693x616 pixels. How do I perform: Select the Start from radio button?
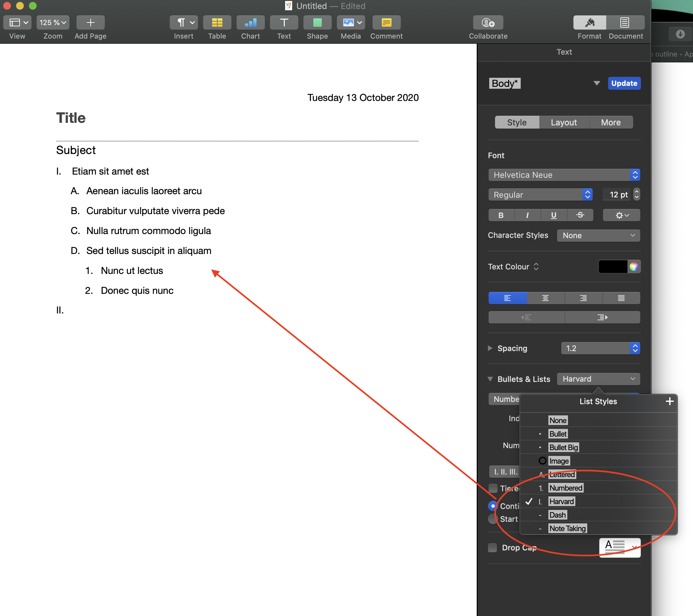coord(493,519)
